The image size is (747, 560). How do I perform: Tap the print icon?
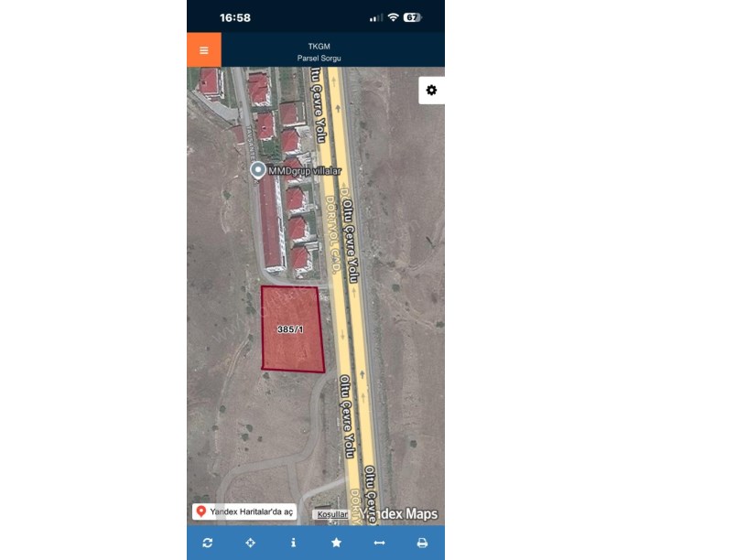pyautogui.click(x=422, y=543)
